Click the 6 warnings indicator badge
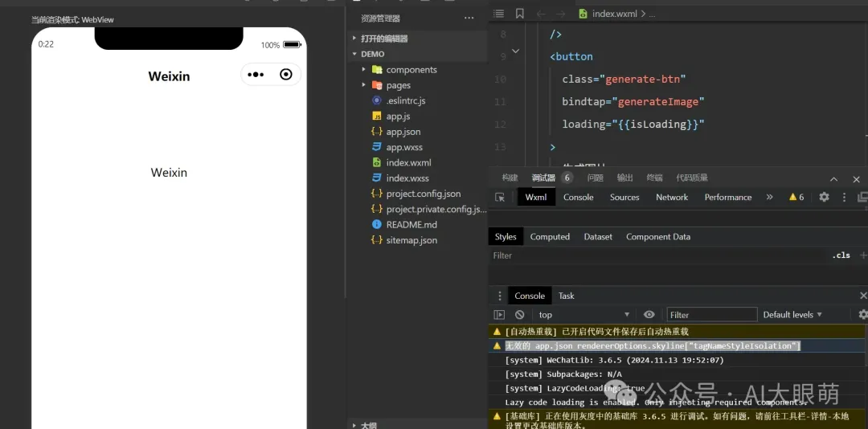868x429 pixels. 796,197
